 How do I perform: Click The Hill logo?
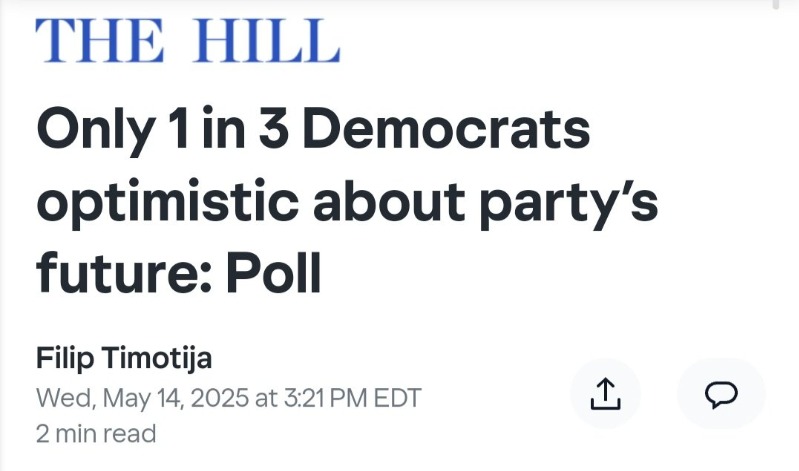[x=187, y=41]
